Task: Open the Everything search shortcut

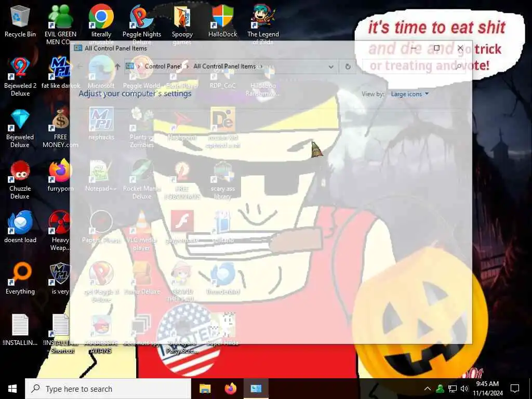Action: pyautogui.click(x=20, y=279)
